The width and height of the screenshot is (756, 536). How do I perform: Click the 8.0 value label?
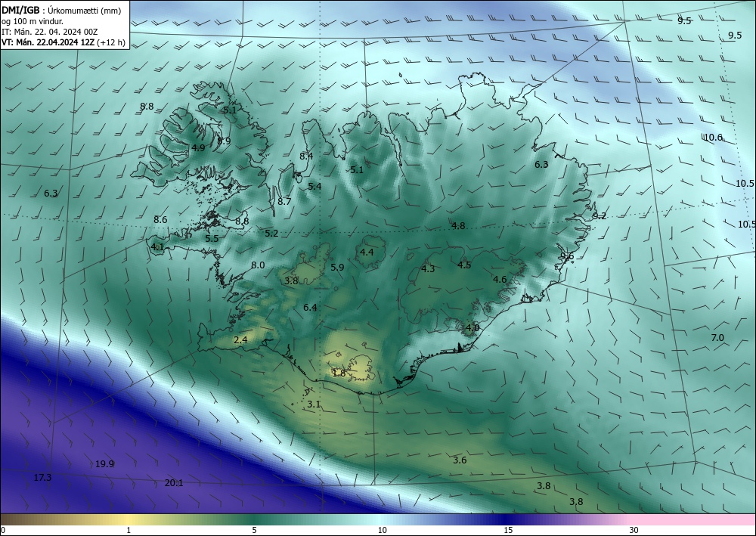point(258,265)
